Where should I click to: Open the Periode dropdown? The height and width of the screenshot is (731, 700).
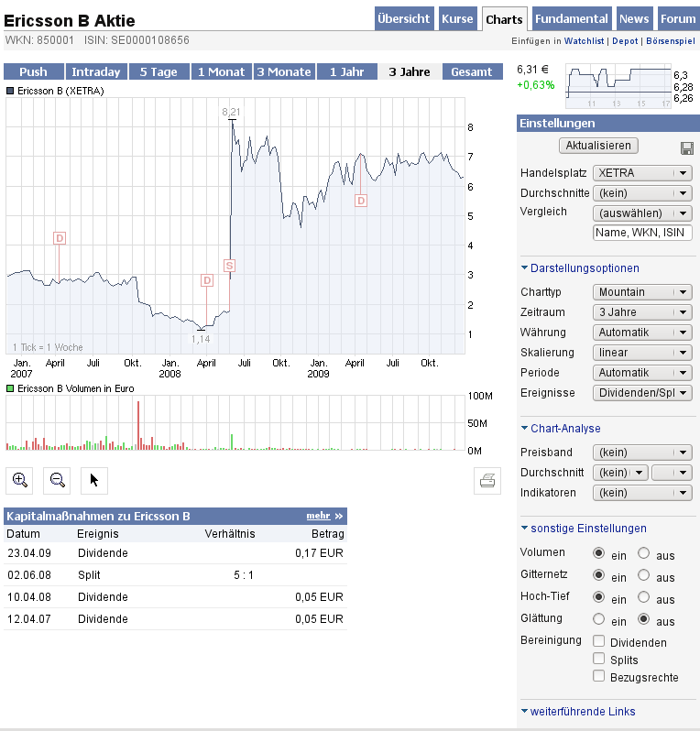tap(642, 373)
